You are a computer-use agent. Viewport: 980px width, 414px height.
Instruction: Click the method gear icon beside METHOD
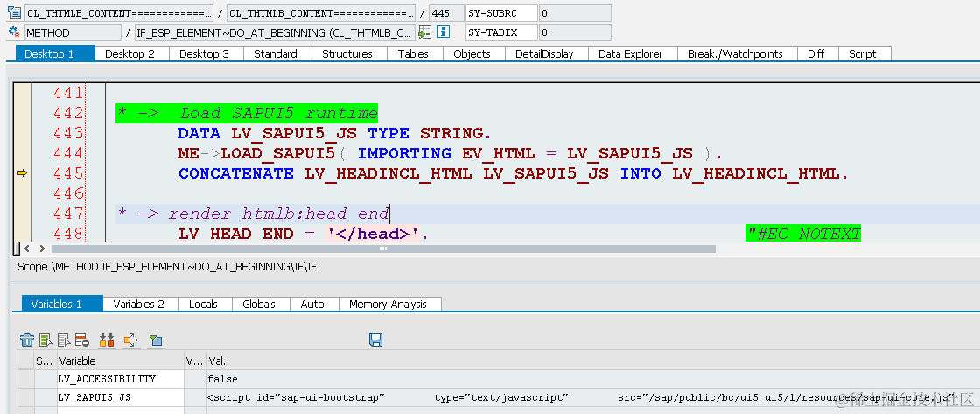pyautogui.click(x=14, y=32)
